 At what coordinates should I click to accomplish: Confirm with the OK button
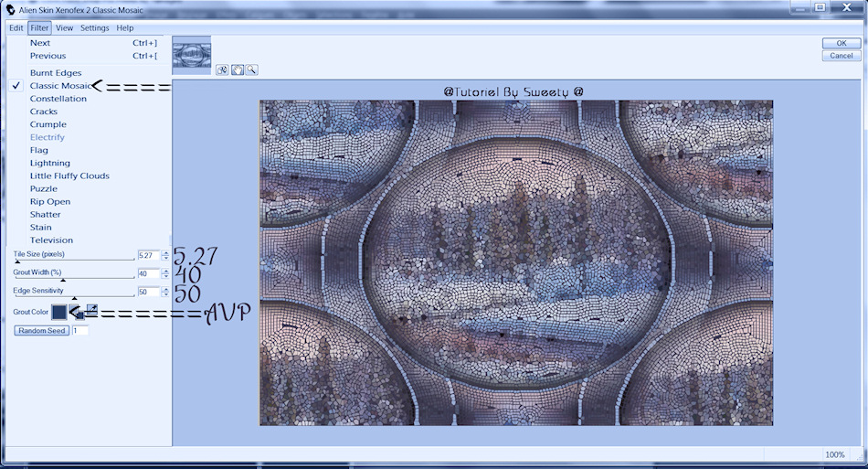tap(841, 43)
